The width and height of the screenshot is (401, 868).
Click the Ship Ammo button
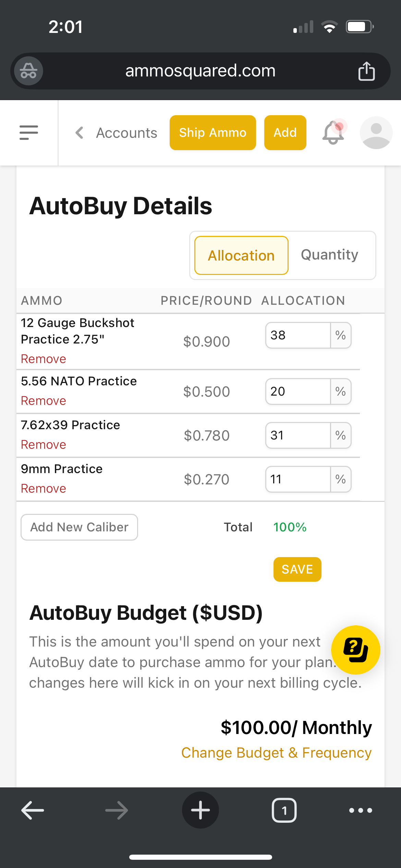(x=213, y=133)
